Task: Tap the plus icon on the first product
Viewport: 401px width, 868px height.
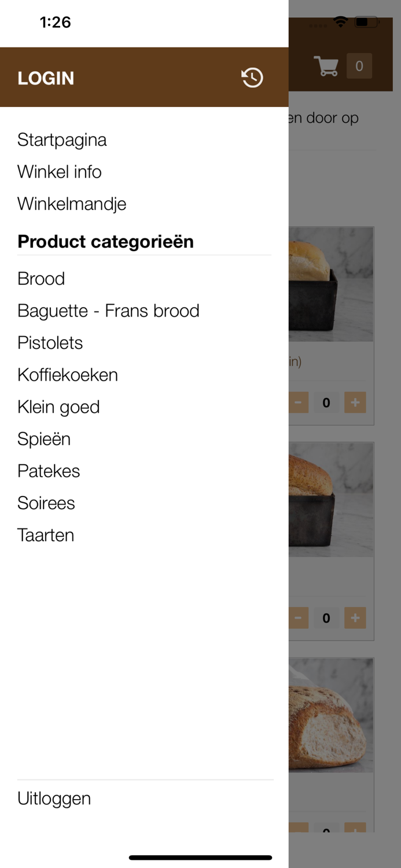Action: pyautogui.click(x=355, y=402)
